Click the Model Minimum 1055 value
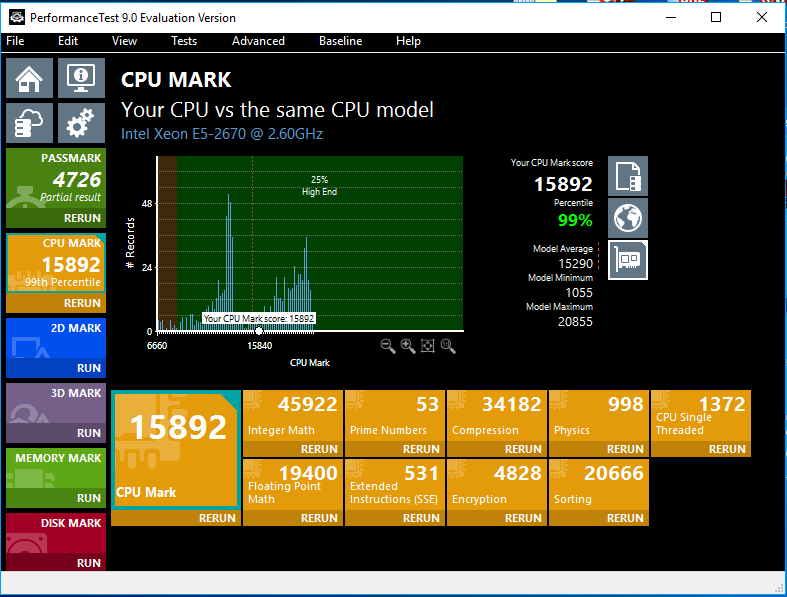Viewport: 787px width, 597px height. click(579, 293)
